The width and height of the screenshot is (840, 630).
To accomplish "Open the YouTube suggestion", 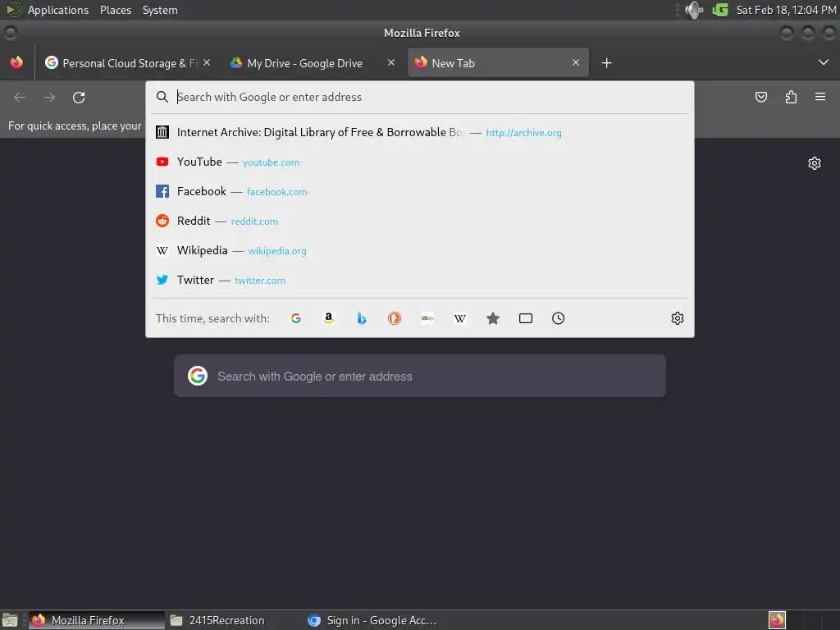I will pyautogui.click(x=420, y=162).
